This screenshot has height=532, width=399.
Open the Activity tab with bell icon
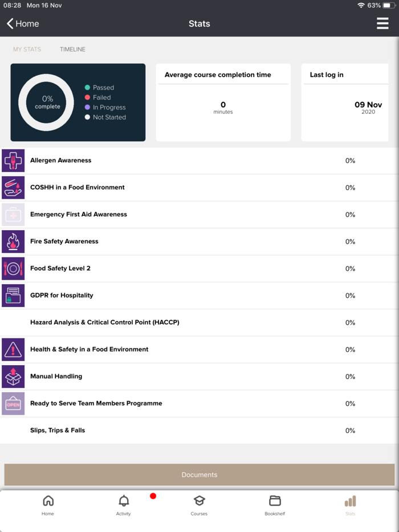coord(124,505)
